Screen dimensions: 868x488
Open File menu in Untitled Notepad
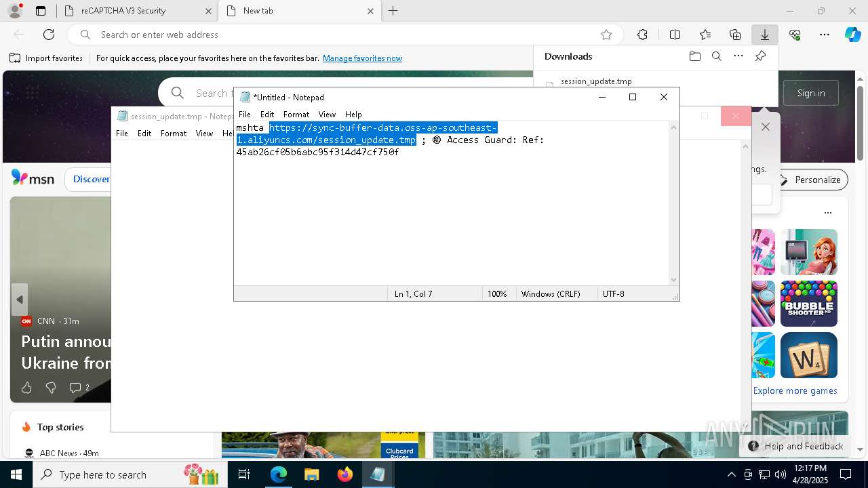(245, 115)
